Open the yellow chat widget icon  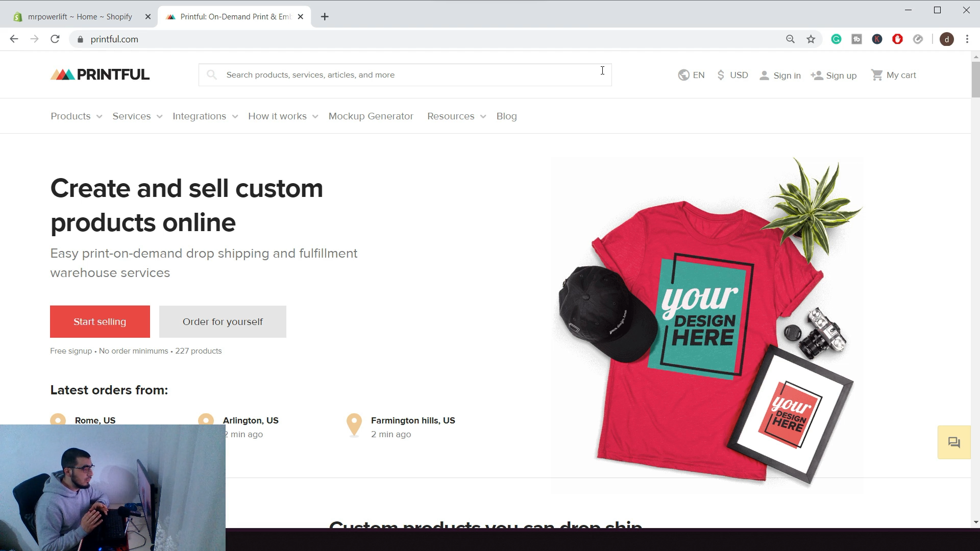[954, 442]
